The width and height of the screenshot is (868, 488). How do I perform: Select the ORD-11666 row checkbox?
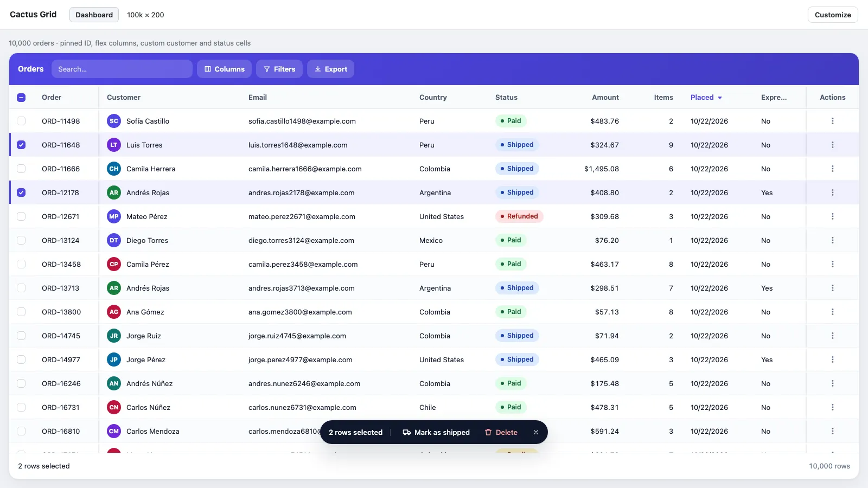[21, 169]
